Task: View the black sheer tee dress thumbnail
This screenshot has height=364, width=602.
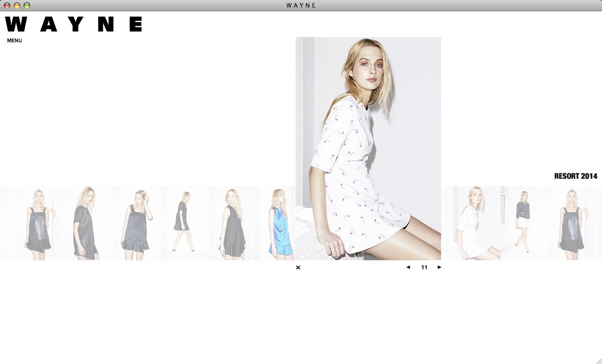Action: [87, 223]
